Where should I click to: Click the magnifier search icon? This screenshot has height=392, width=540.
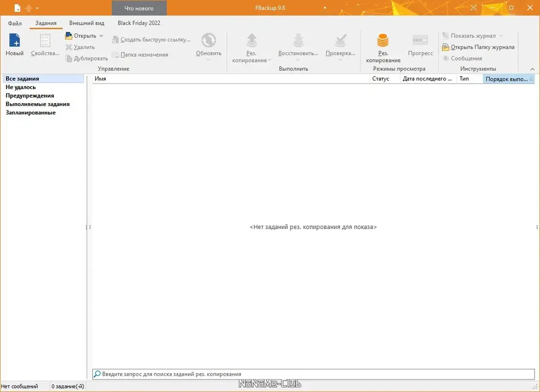click(x=97, y=374)
